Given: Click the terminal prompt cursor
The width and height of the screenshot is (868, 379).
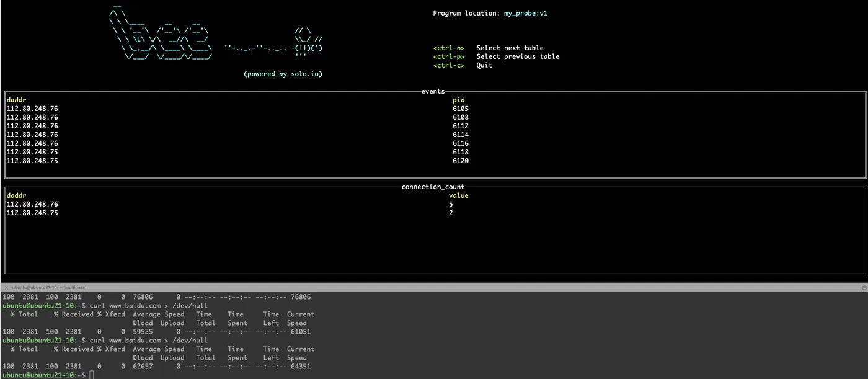Looking at the screenshot, I should [x=91, y=375].
